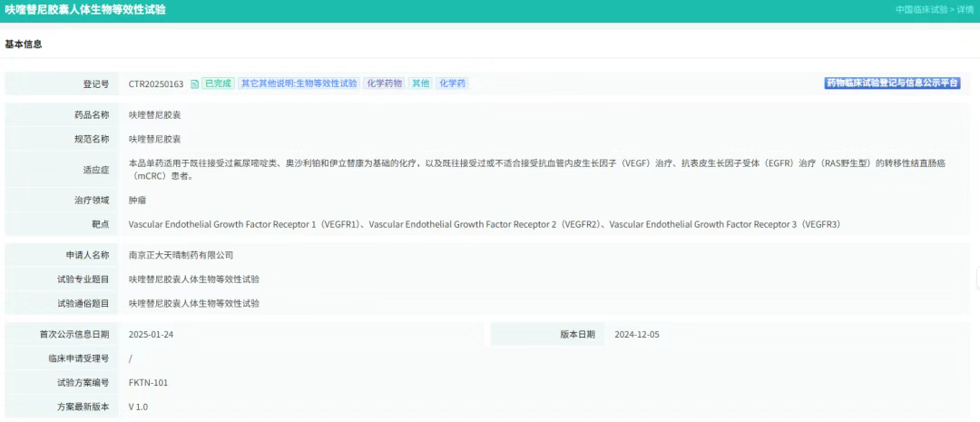Image resolution: width=980 pixels, height=422 pixels.
Task: Click version date 2024-12-05
Action: (637, 335)
